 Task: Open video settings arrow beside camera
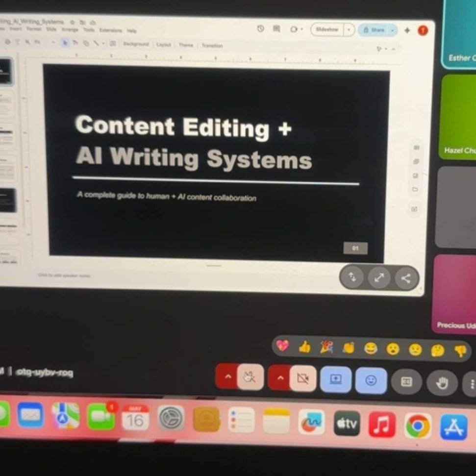coord(280,377)
